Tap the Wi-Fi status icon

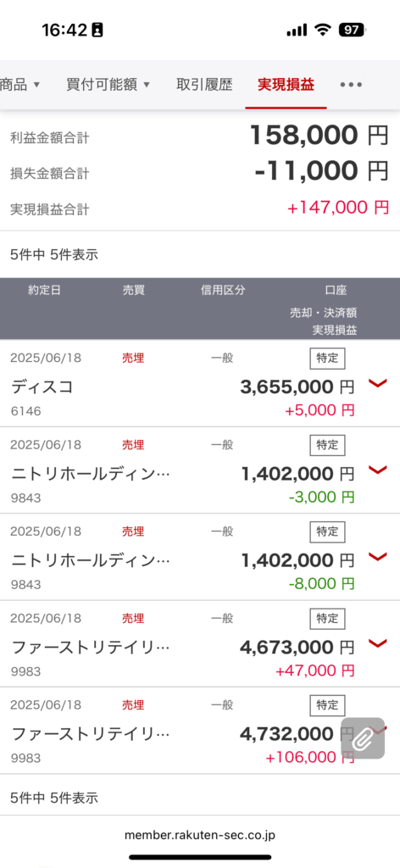coord(322,31)
